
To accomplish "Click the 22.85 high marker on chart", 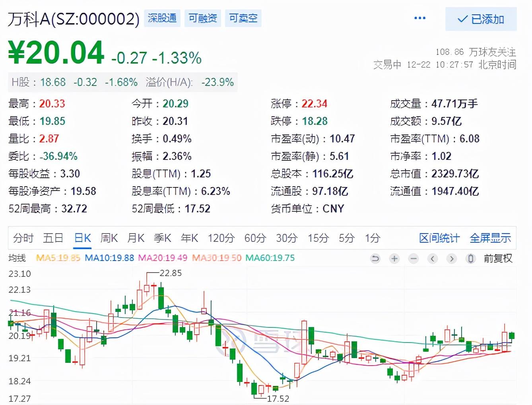I will click(x=171, y=273).
